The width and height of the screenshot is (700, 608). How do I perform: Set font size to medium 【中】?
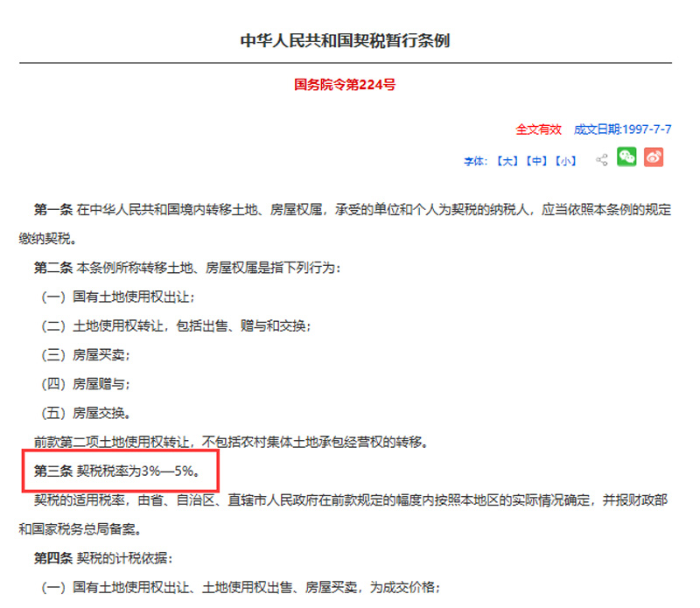click(x=536, y=161)
